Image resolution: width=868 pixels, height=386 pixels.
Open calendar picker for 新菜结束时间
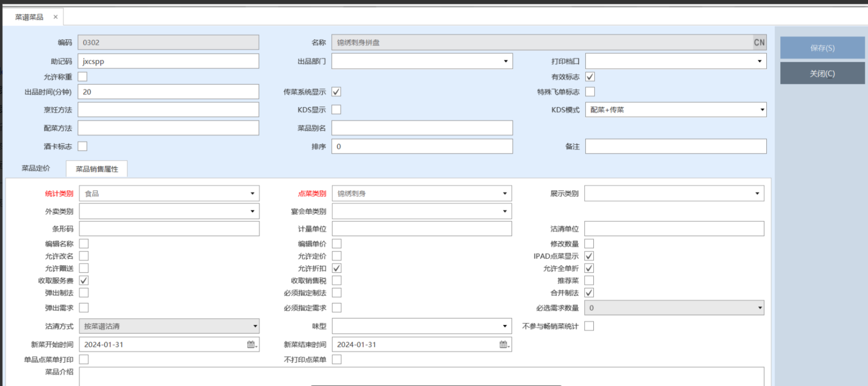[504, 344]
